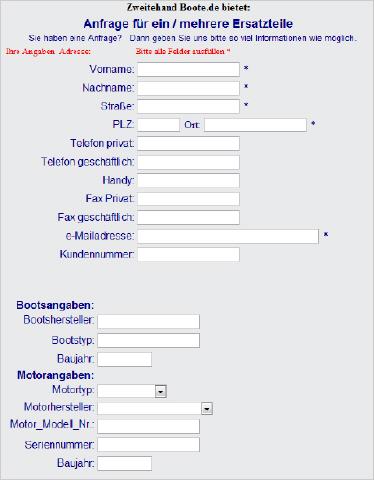Image resolution: width=374 pixels, height=480 pixels.
Task: Expand the Motorhersteller dropdown list
Action: [x=207, y=408]
